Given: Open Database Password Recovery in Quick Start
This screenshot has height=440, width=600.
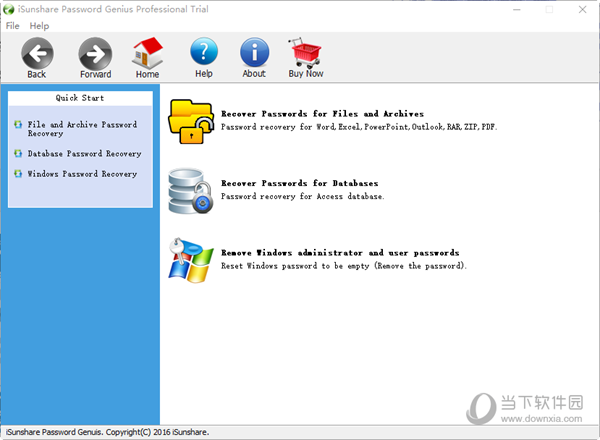Looking at the screenshot, I should (84, 153).
